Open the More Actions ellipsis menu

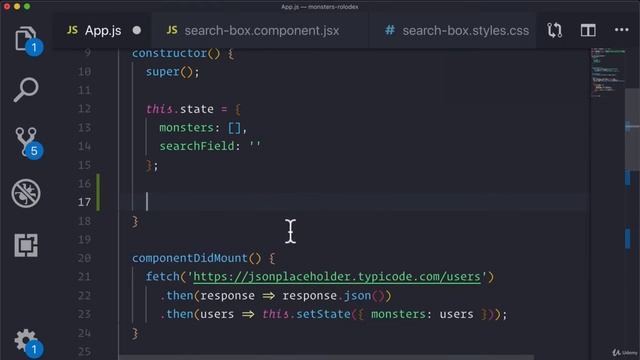tap(622, 30)
